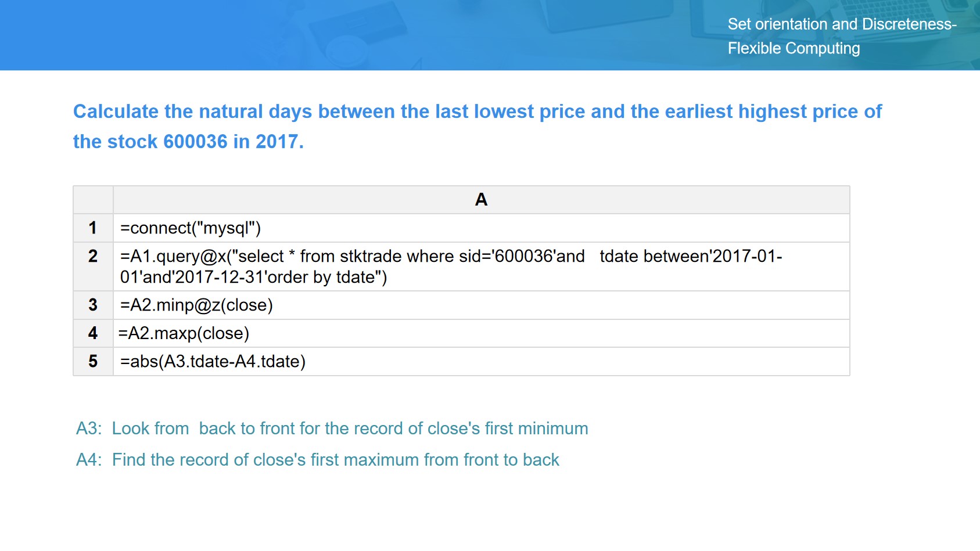Click the "Look from back to front" note text
The image size is (980, 551).
[350, 428]
